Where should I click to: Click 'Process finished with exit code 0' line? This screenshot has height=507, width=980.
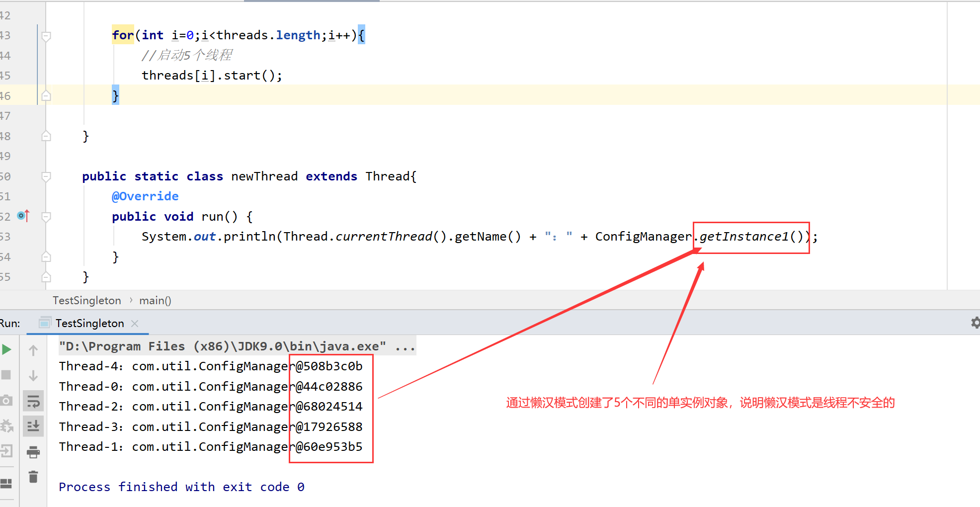[x=181, y=487]
